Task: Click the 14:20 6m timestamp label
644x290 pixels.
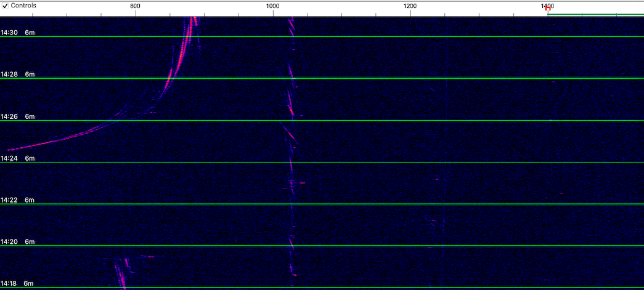Action: click(x=18, y=242)
